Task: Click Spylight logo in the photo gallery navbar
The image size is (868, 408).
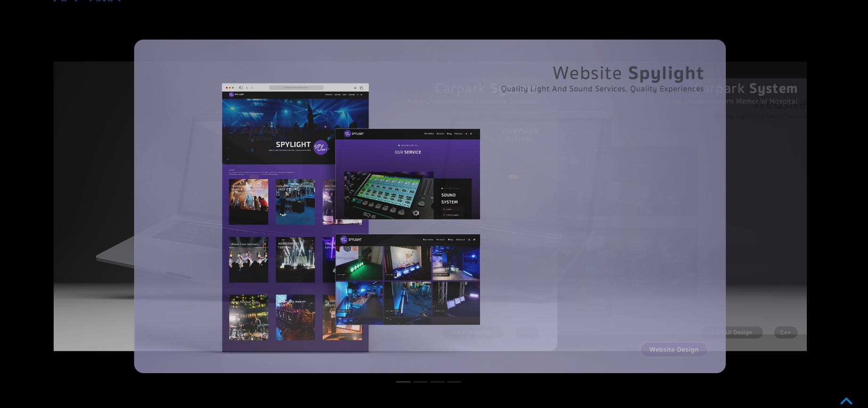Action: pos(344,239)
